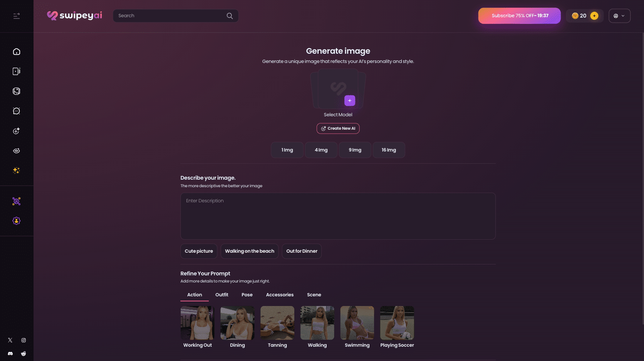Image resolution: width=644 pixels, height=361 pixels.
Task: Click the coin balance icon showing 20
Action: click(575, 16)
